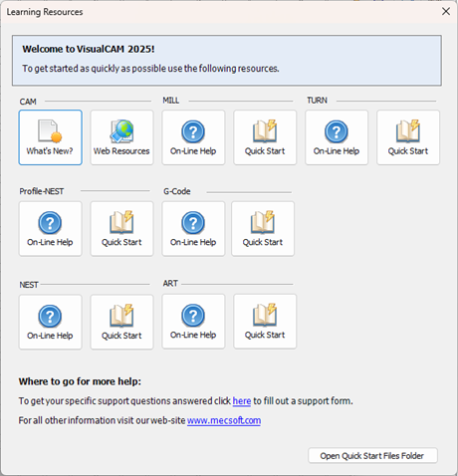Launch the NEST Quick Start guide
458x476 pixels.
121,322
